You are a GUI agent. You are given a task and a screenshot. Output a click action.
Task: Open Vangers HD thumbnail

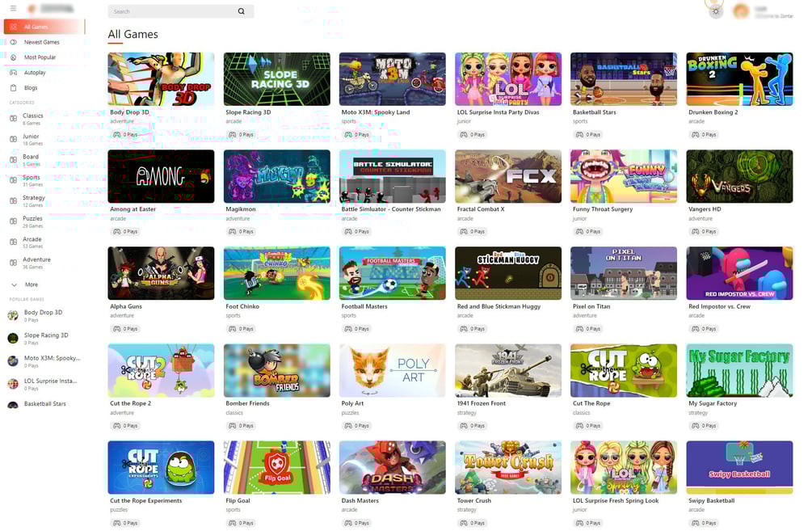pos(739,176)
